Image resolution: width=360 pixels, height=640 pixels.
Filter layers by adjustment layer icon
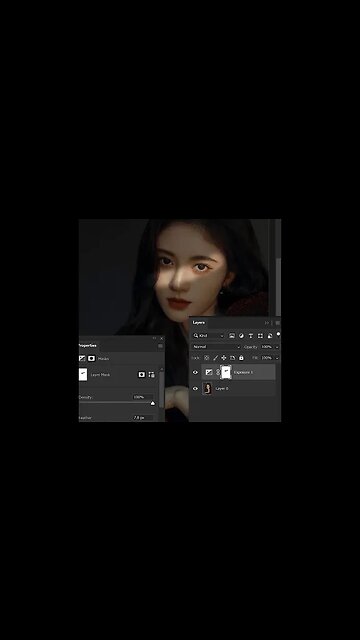click(241, 336)
